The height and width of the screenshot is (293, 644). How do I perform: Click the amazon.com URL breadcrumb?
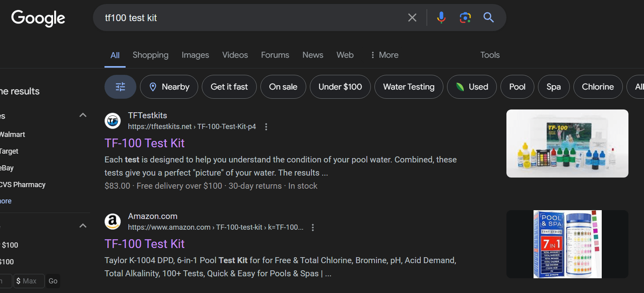215,227
